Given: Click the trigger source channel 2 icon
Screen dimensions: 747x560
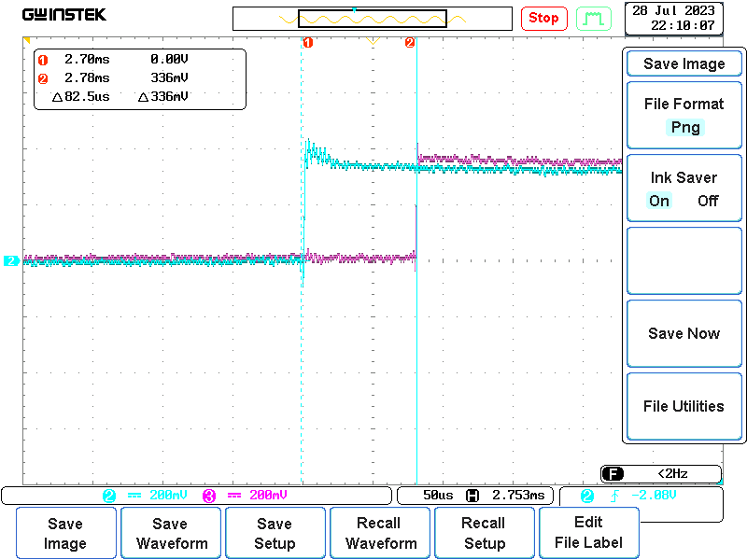Looking at the screenshot, I should point(587,496).
